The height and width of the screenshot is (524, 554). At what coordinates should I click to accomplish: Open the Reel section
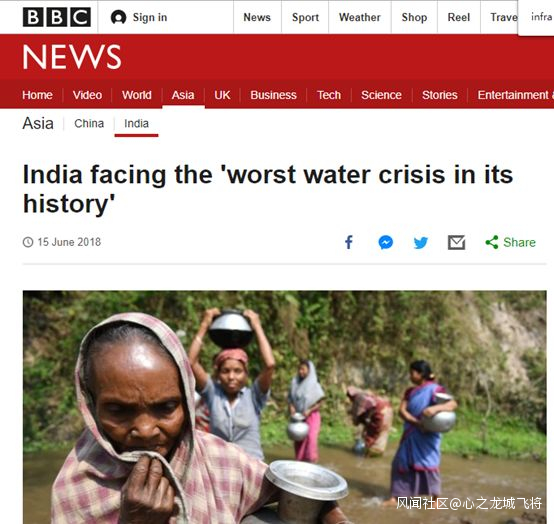tap(459, 17)
